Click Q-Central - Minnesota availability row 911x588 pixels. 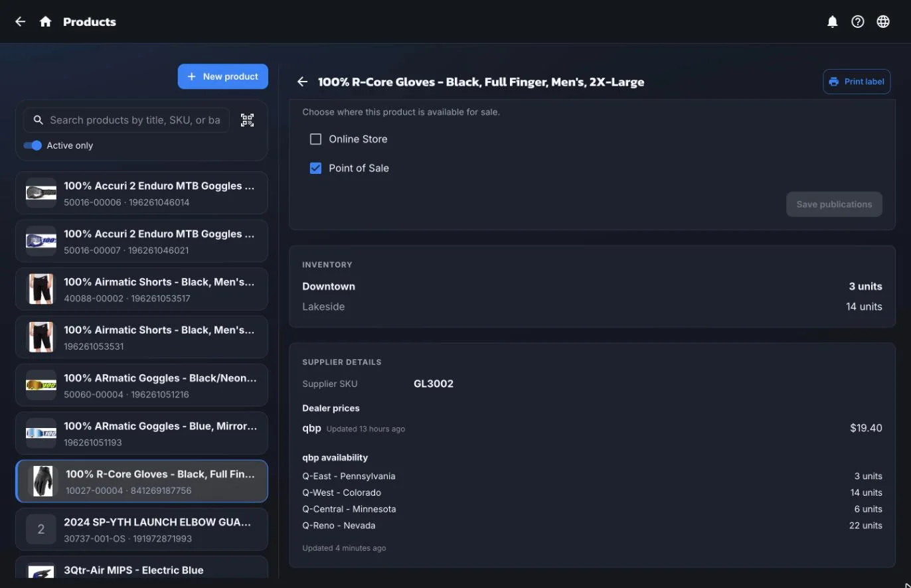(592, 509)
